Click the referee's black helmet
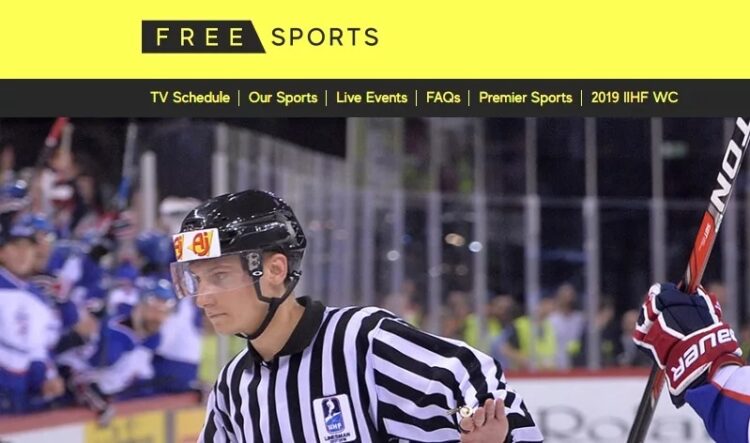Image resolution: width=750 pixels, height=443 pixels. tap(244, 220)
